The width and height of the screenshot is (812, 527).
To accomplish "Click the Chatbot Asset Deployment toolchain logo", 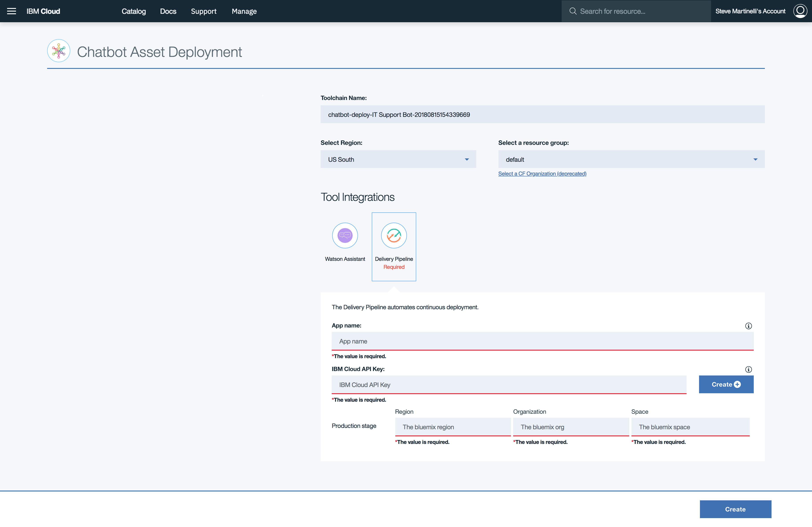I will 59,51.
